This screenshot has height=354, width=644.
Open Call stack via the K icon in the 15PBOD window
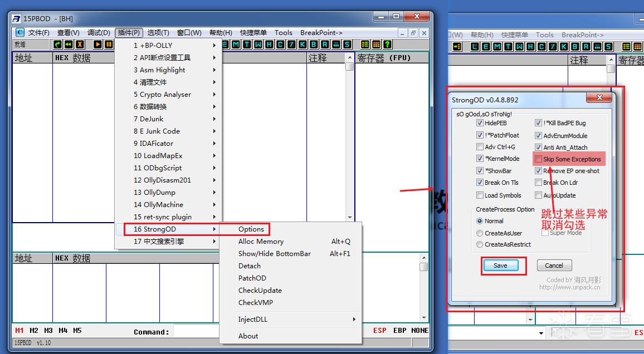(303, 45)
